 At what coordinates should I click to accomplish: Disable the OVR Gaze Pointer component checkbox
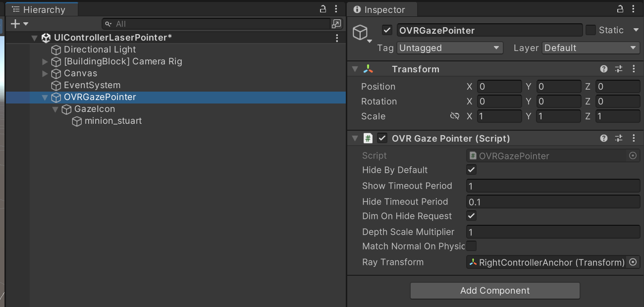[x=381, y=138]
